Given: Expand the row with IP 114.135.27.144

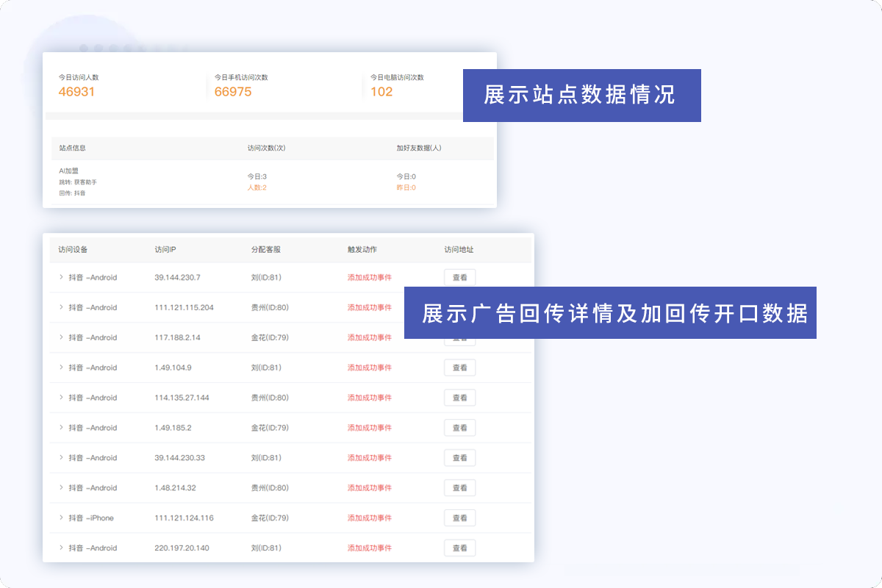Looking at the screenshot, I should pyautogui.click(x=61, y=398).
